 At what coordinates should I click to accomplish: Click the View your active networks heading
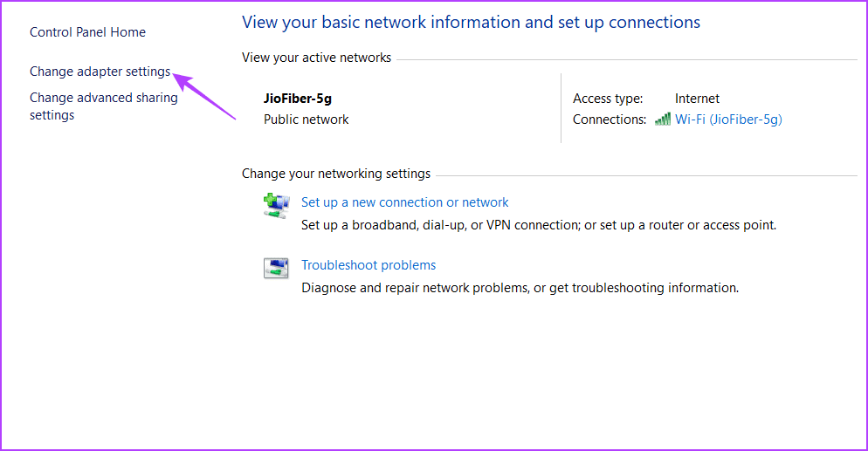(x=316, y=58)
